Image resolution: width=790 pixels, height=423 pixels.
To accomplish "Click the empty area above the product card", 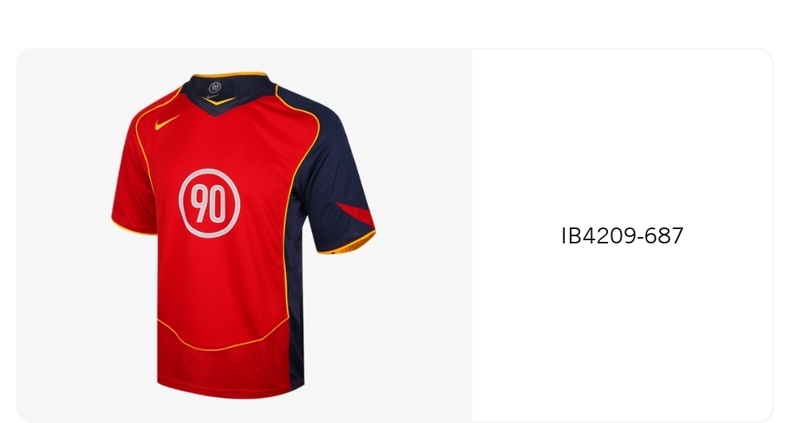I will coord(395,23).
